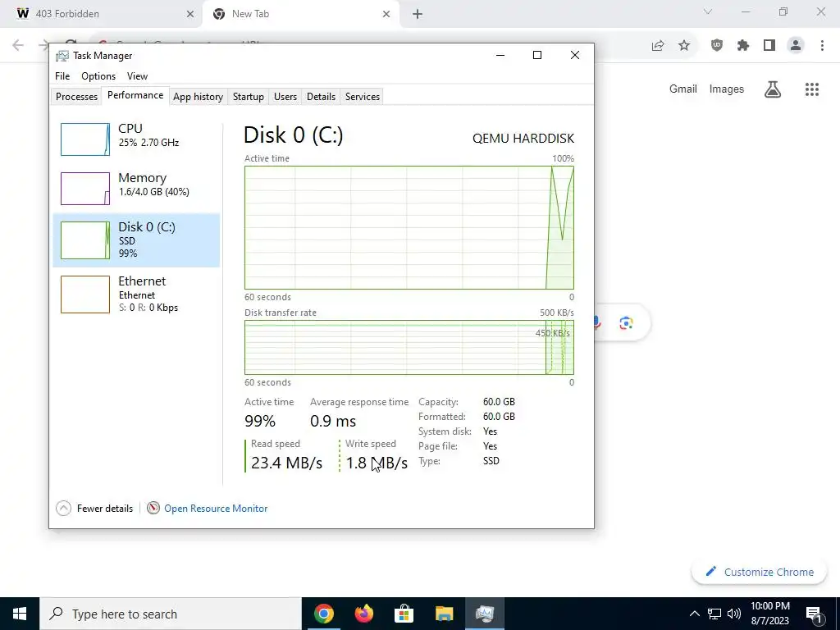Minimize the Task Manager window
Image resolution: width=840 pixels, height=630 pixels.
point(500,55)
